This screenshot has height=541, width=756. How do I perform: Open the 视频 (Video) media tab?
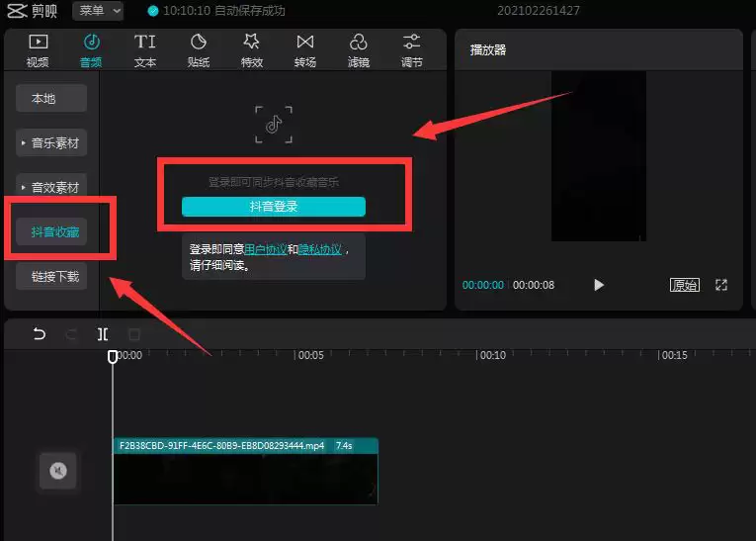tap(38, 49)
